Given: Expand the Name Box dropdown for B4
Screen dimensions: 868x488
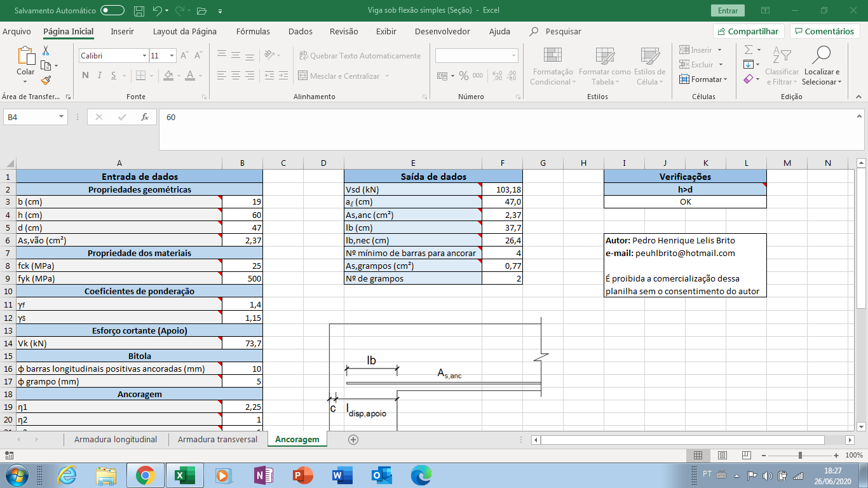Looking at the screenshot, I should [62, 117].
